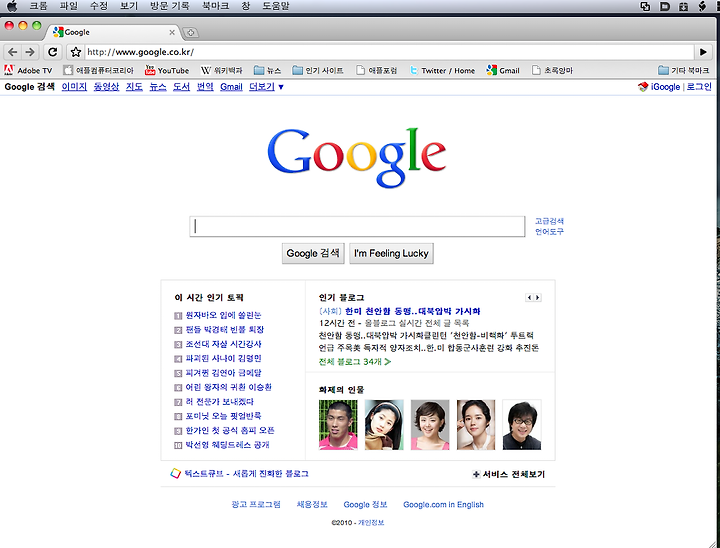Go forward with the browser forward arrow
The image size is (720, 548).
[30, 52]
